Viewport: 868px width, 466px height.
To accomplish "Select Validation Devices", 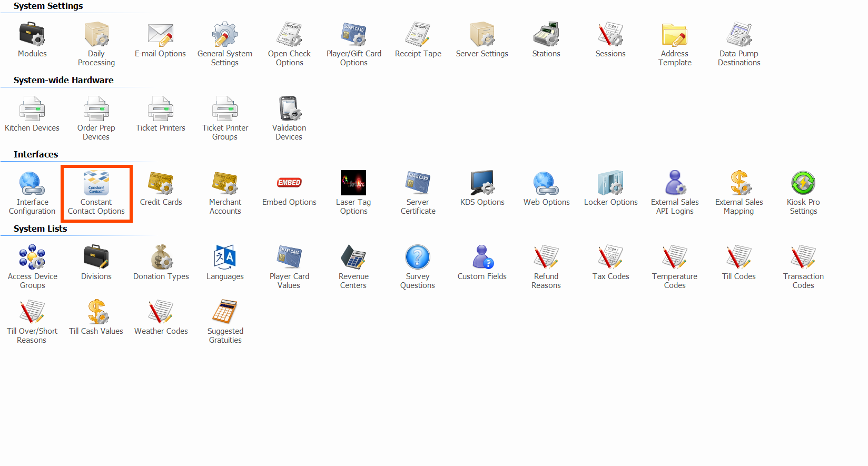I will point(289,109).
